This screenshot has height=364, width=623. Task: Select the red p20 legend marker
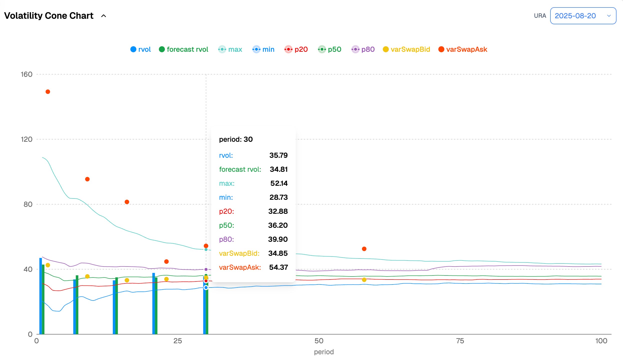[288, 49]
